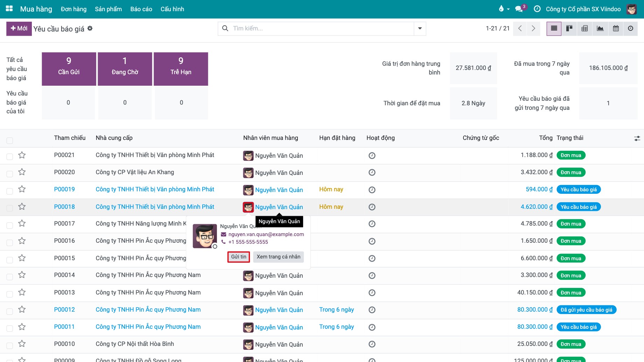Star the P00012 record as favorite
This screenshot has width=644, height=362.
click(x=22, y=310)
